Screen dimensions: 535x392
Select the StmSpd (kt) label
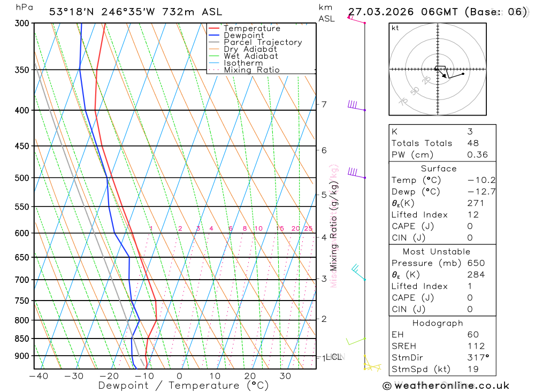click(x=421, y=369)
